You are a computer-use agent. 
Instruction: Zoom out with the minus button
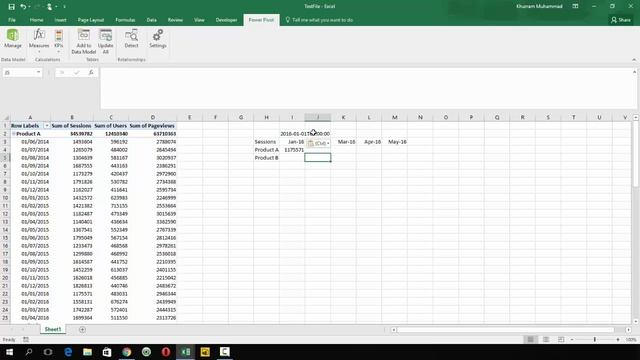pos(572,340)
